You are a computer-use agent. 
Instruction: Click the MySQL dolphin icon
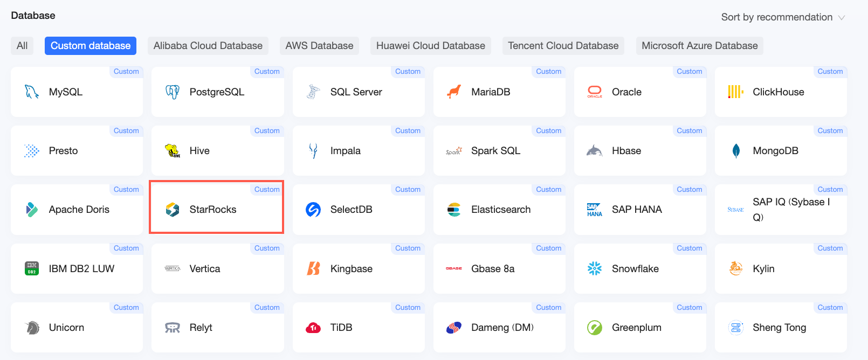coord(32,92)
